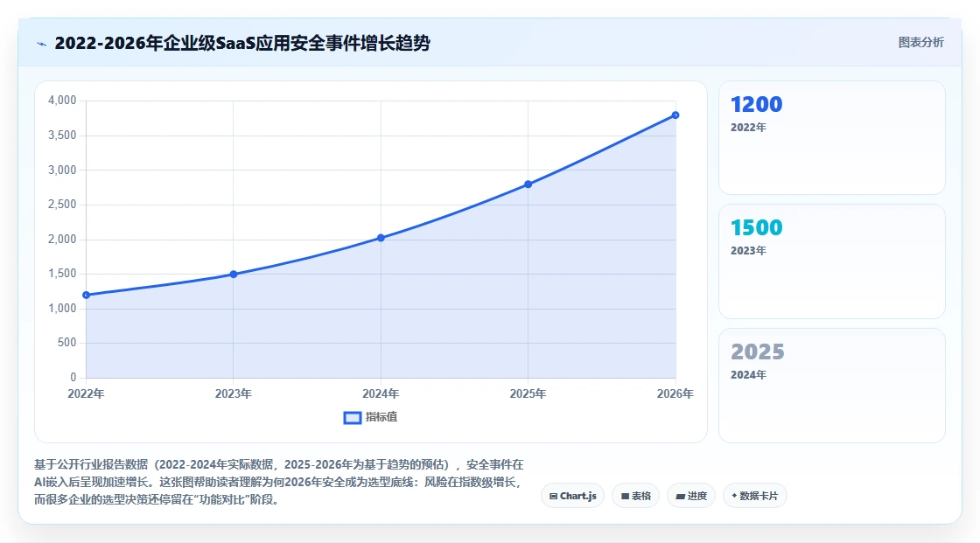Click the 表格 tag button
The height and width of the screenshot is (543, 980).
[x=635, y=496]
